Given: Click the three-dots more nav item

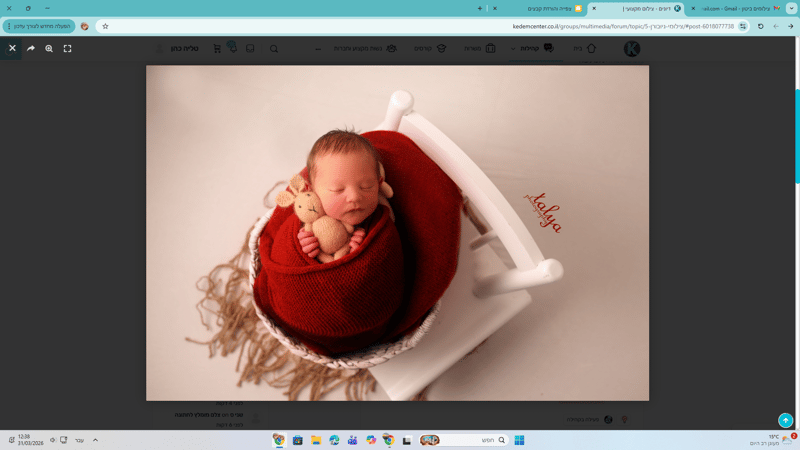Looking at the screenshot, I should 318,49.
